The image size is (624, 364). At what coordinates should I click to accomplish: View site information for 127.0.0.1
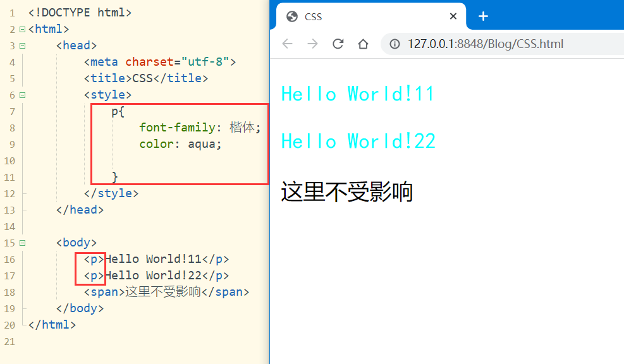coord(395,44)
